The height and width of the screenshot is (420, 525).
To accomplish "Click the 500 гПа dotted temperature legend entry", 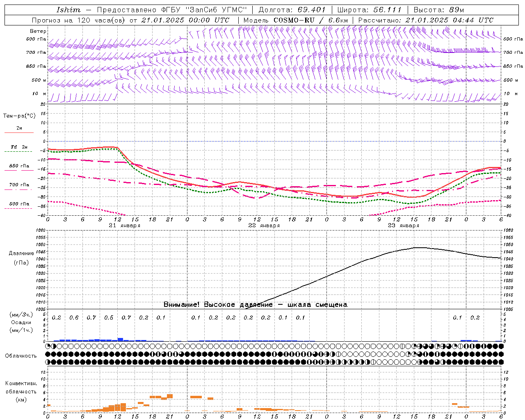I will click(19, 204).
